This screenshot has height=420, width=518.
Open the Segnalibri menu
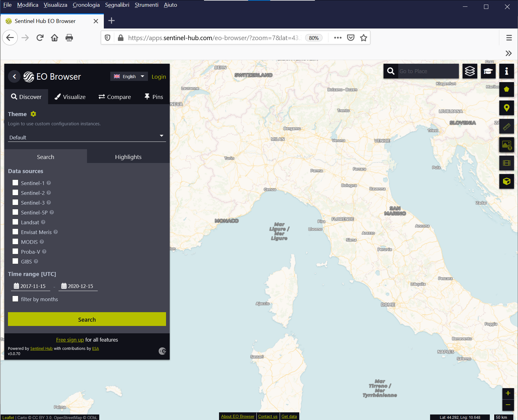click(x=117, y=5)
